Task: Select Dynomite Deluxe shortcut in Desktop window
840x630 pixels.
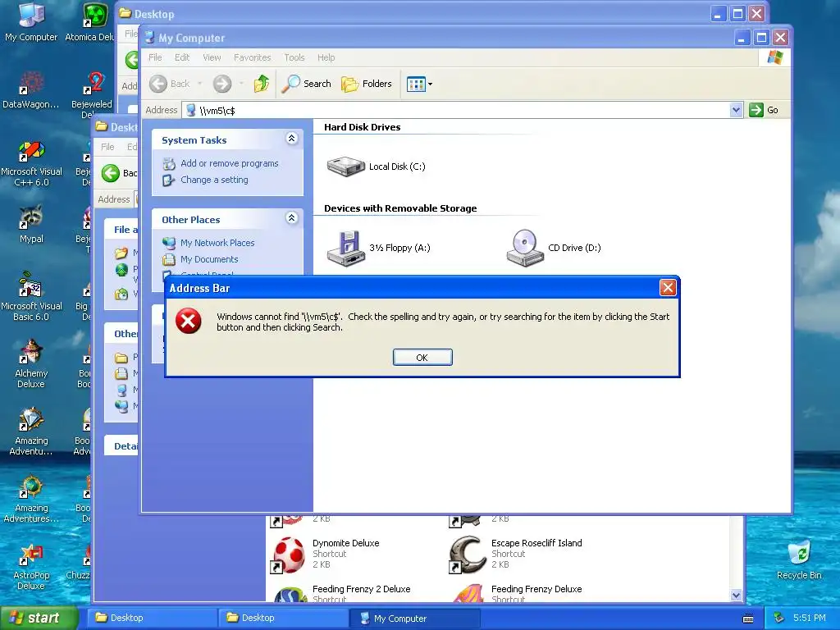Action: (326, 554)
